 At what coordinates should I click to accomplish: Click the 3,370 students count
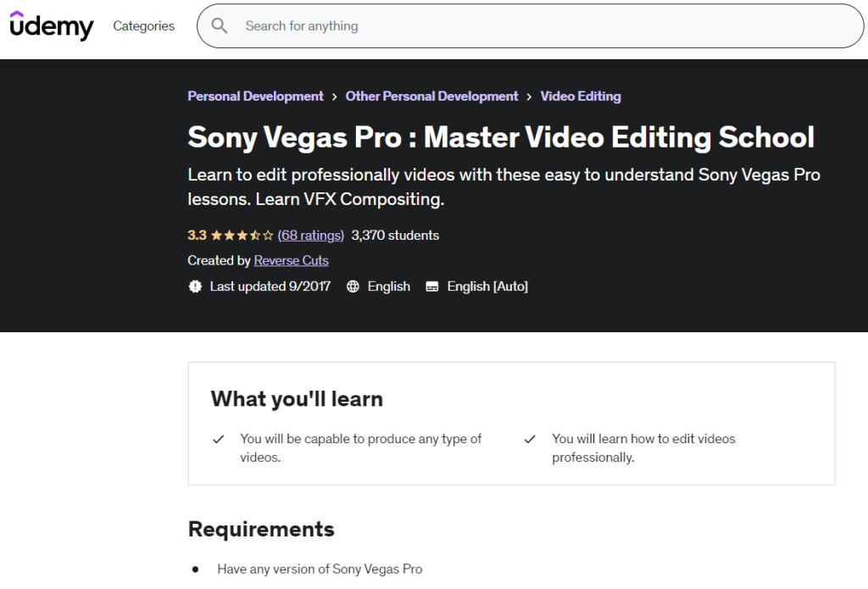pyautogui.click(x=395, y=235)
